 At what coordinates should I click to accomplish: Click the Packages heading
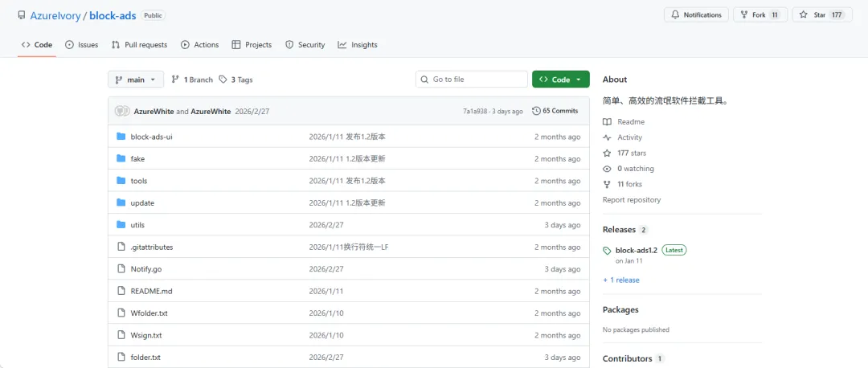620,310
